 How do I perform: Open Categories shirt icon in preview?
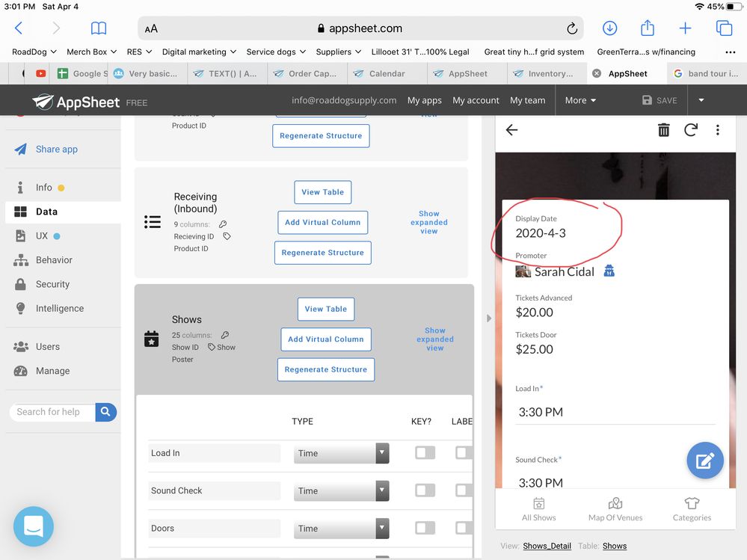coord(692,509)
